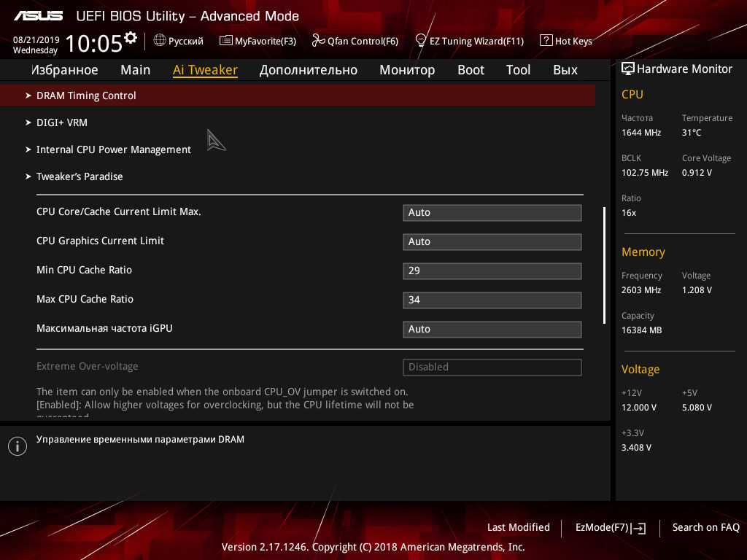The height and width of the screenshot is (560, 747).
Task: Click the Управление временными параметрами DRAM description
Action: point(140,440)
